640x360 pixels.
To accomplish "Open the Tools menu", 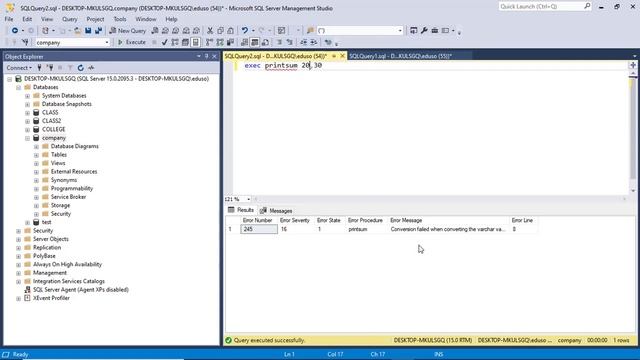I will pyautogui.click(x=120, y=19).
